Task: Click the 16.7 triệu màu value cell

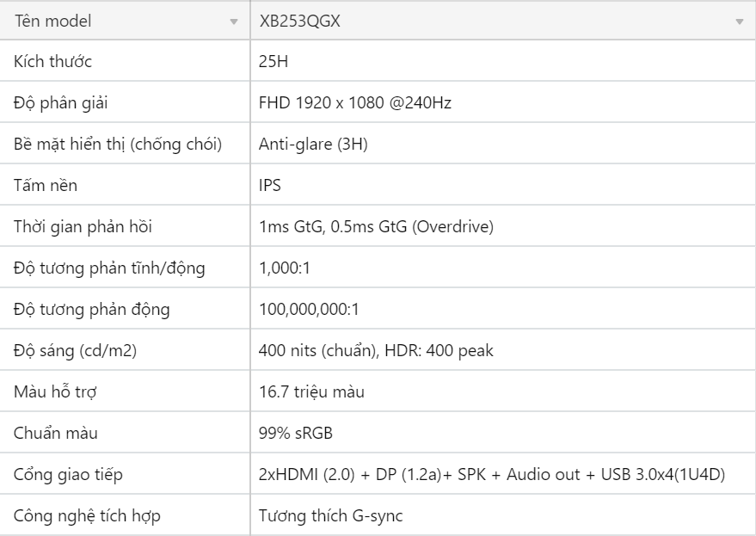Action: [x=503, y=391]
